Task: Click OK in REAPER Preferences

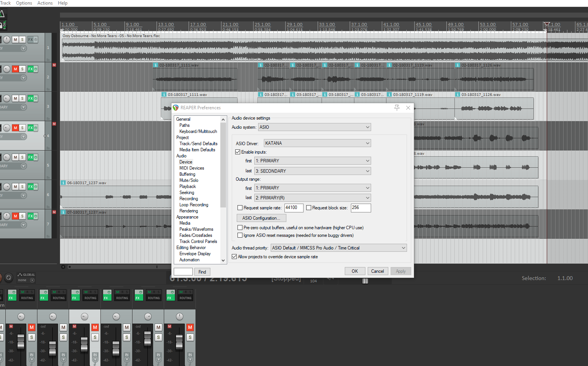Action: click(x=355, y=271)
